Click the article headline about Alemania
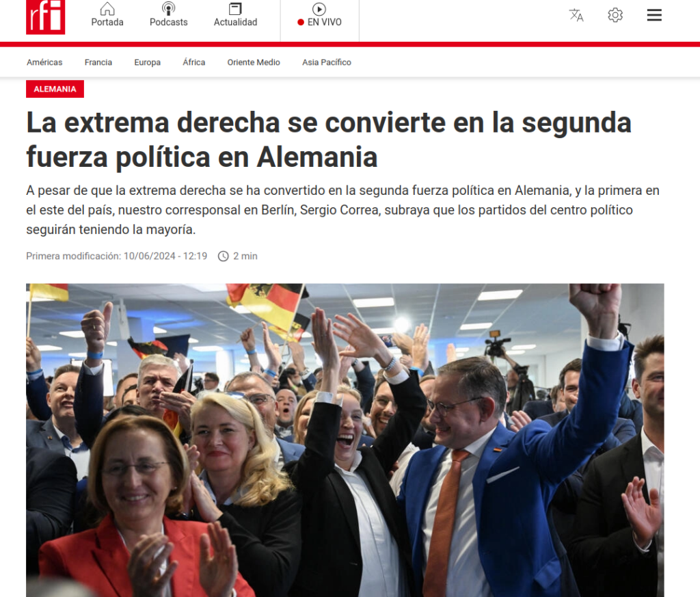 [329, 140]
